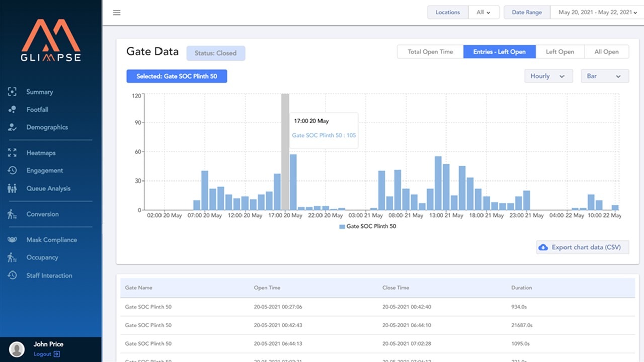Export chart data as CSV
This screenshot has height=362, width=644.
pos(582,247)
